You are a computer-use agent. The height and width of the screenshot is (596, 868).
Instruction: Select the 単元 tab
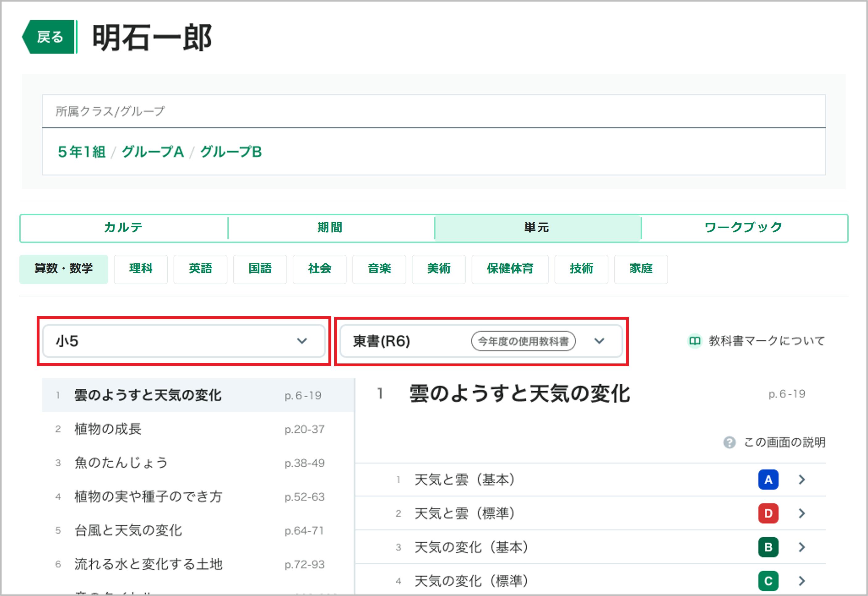[537, 228]
